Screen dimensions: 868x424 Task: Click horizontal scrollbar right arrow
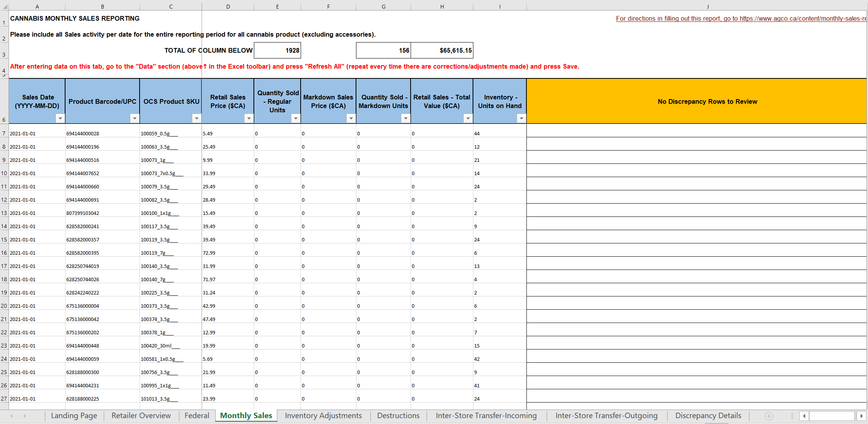point(862,416)
